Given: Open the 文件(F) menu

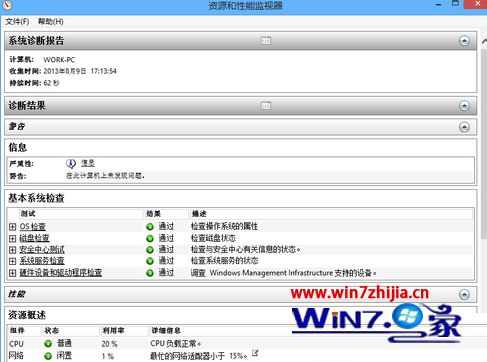Looking at the screenshot, I should click(17, 22).
